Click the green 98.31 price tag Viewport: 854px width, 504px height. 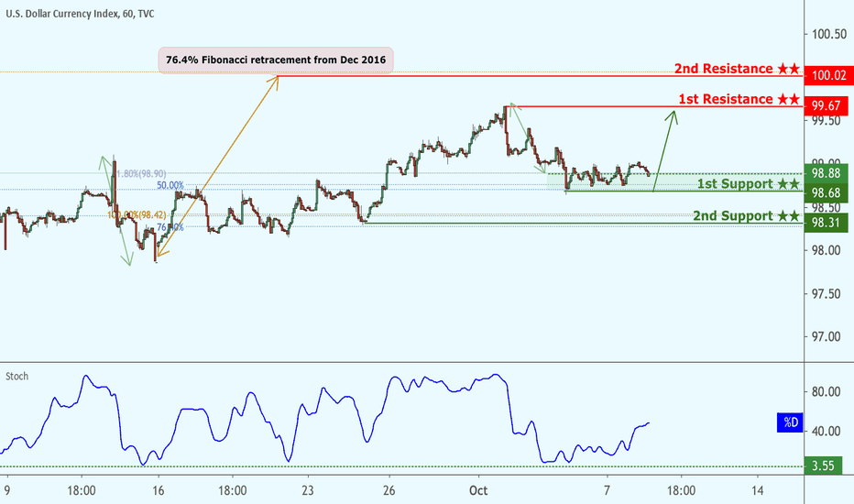point(827,223)
